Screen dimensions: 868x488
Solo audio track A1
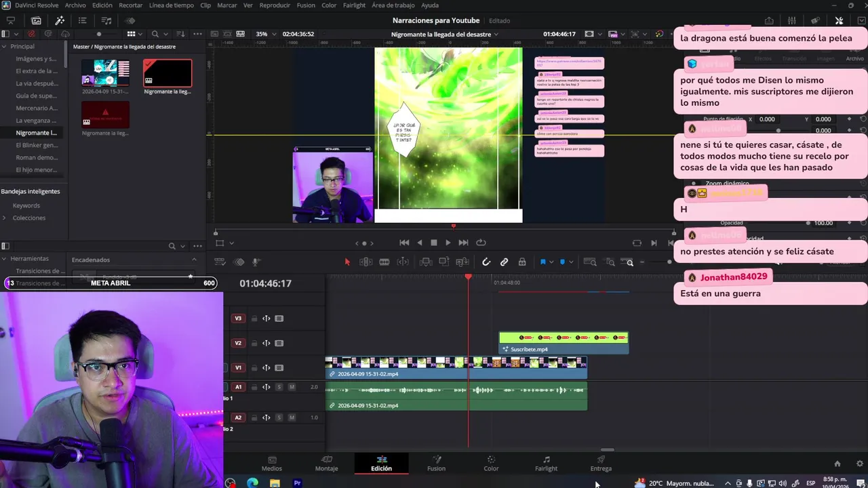pos(279,387)
